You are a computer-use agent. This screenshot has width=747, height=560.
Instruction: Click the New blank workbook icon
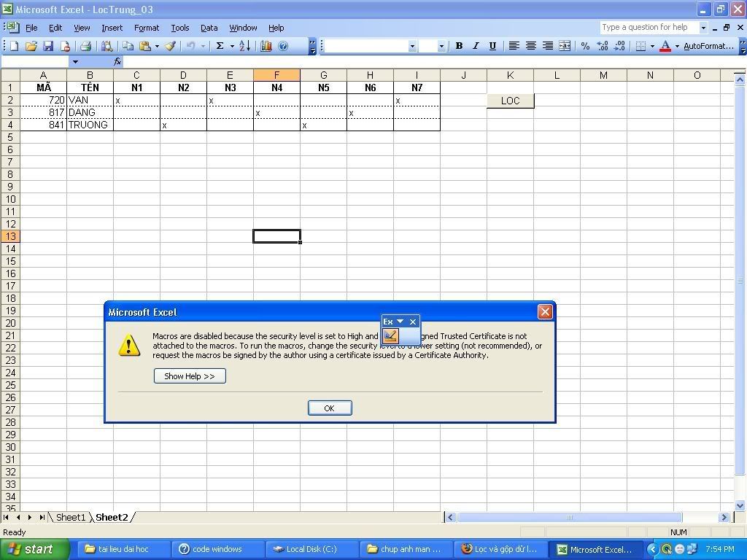[x=15, y=46]
